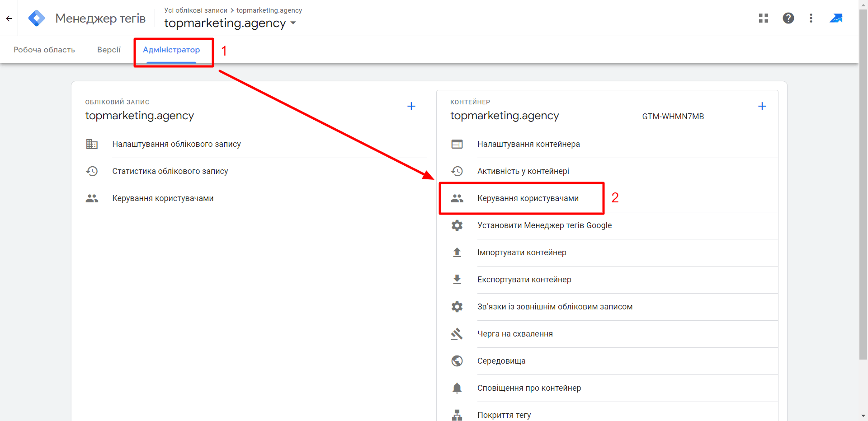Click the plus icon to create container
This screenshot has height=421, width=868.
pyautogui.click(x=762, y=106)
